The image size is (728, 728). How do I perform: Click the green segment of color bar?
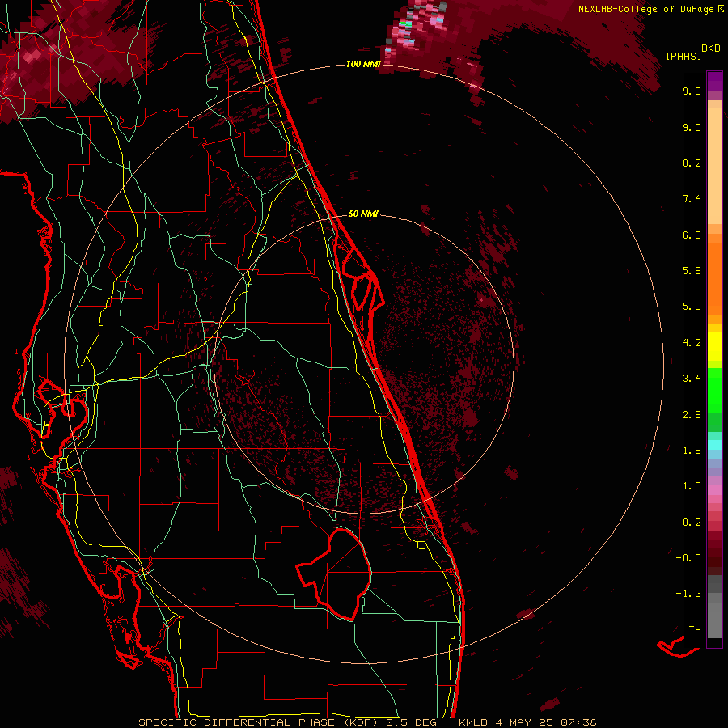tap(714, 390)
